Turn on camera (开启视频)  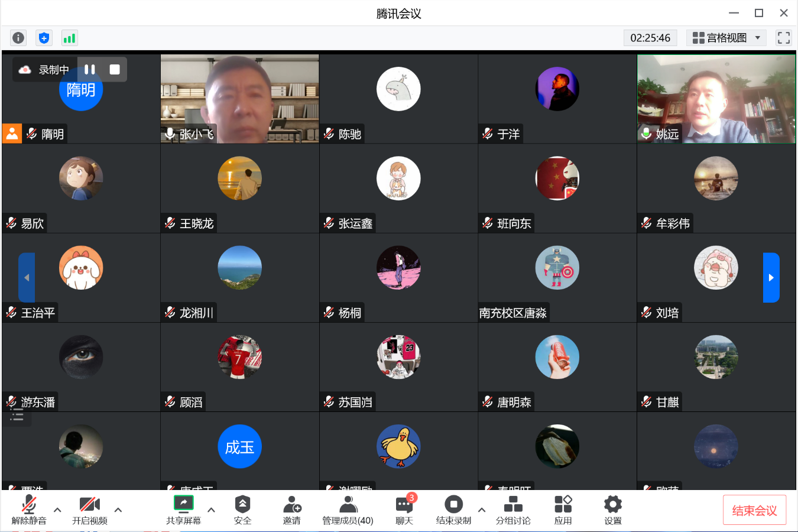coord(89,510)
